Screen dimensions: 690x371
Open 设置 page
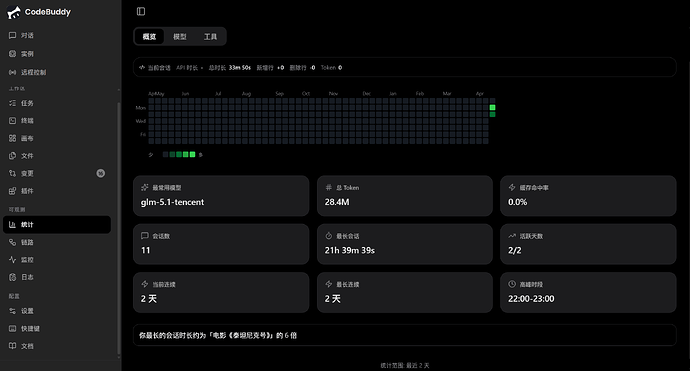pos(57,311)
